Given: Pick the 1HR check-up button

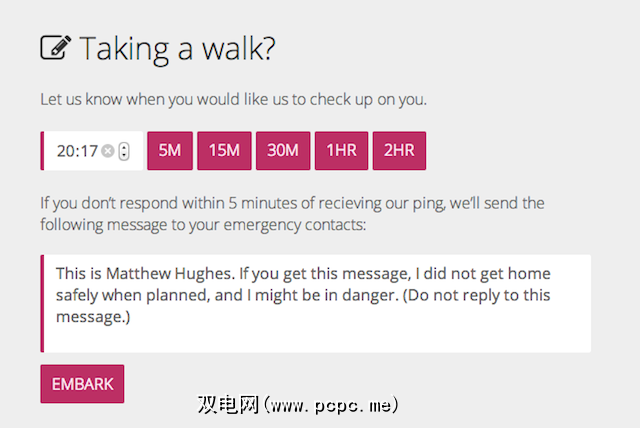Looking at the screenshot, I should [341, 151].
